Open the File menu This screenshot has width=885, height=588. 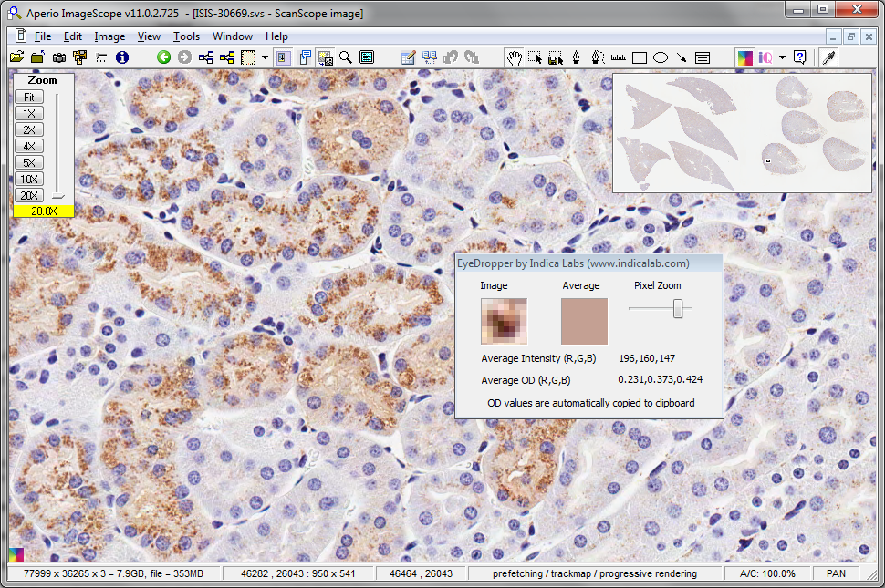[43, 36]
